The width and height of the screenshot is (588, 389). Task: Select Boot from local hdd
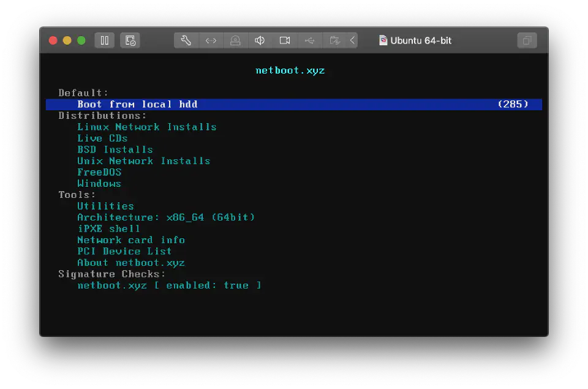pos(137,104)
